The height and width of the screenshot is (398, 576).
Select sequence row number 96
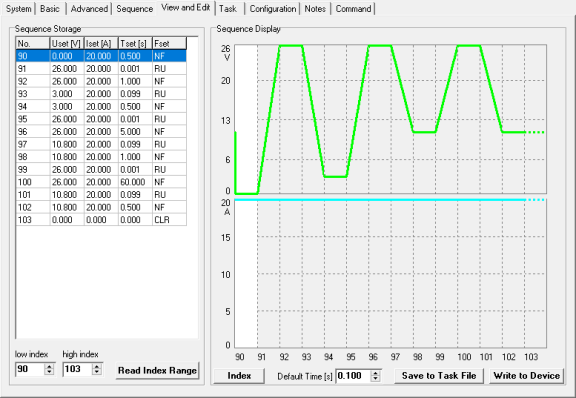[x=101, y=132]
